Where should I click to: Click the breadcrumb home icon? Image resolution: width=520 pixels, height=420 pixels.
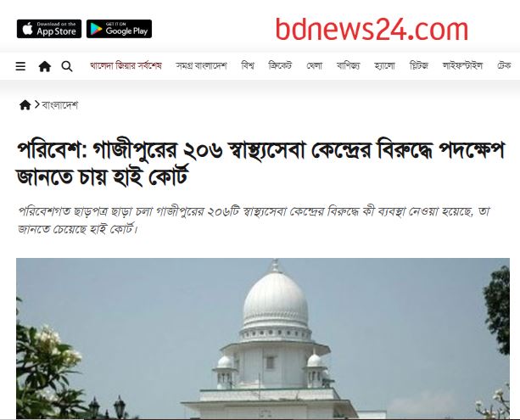[25, 105]
